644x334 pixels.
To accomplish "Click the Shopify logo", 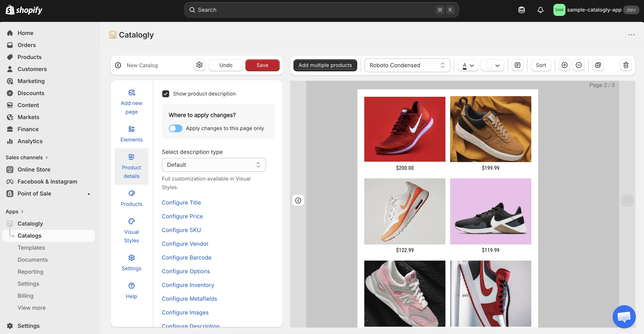I will click(x=24, y=10).
